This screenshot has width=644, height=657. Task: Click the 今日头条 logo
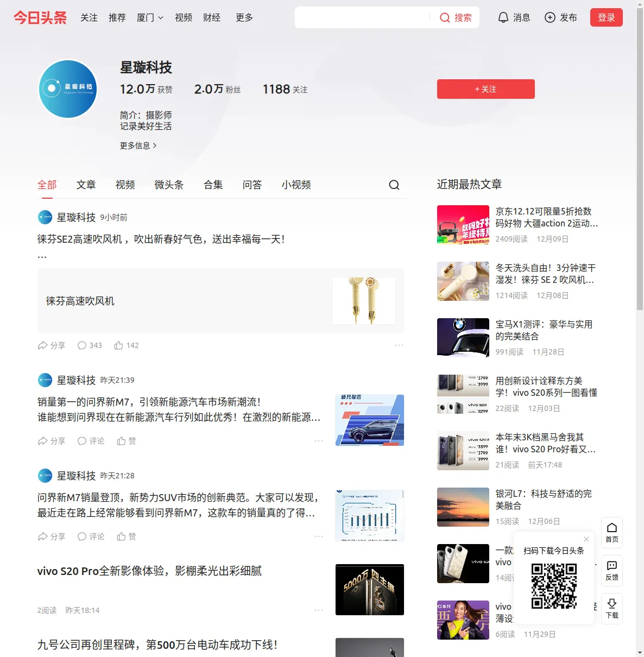[40, 18]
